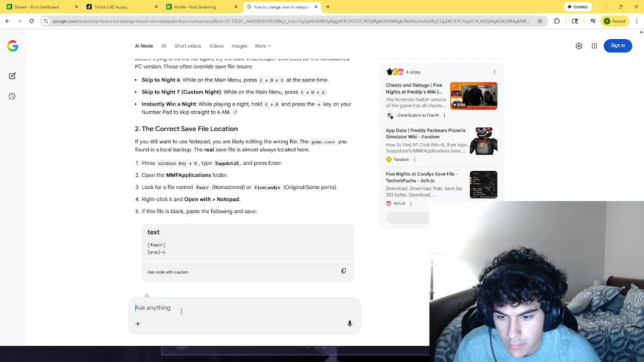This screenshot has width=644, height=362.
Task: Close the TikTok LIVE Access tab
Action: (156, 7)
